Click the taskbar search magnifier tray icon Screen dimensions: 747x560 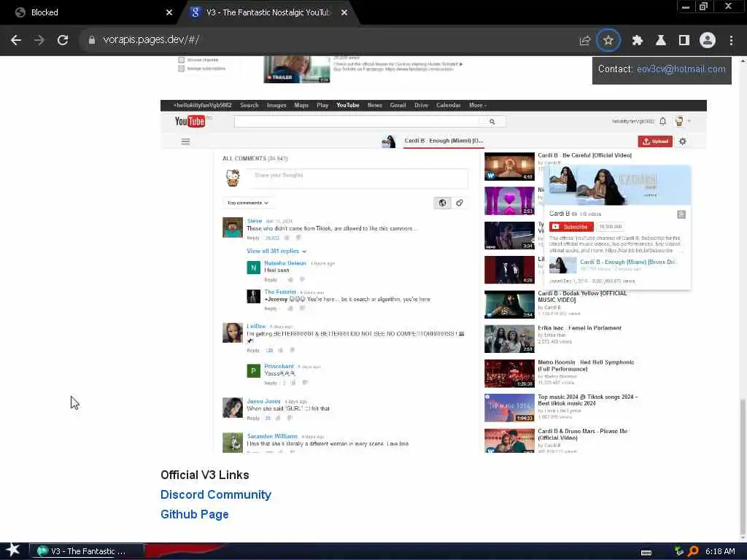(694, 551)
